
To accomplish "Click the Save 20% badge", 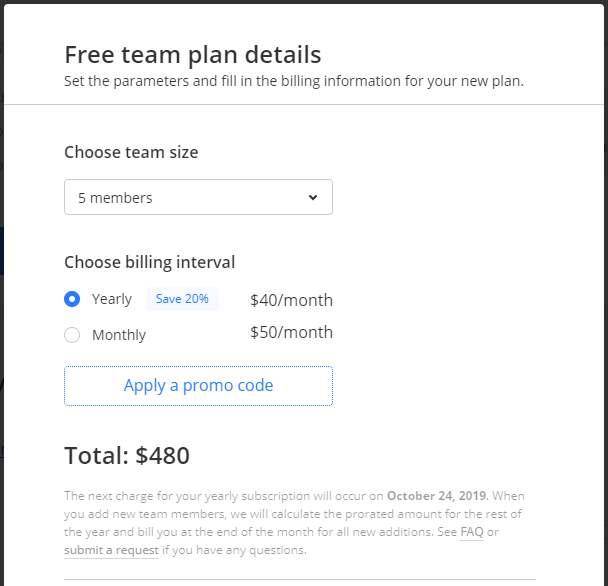I will coord(182,299).
